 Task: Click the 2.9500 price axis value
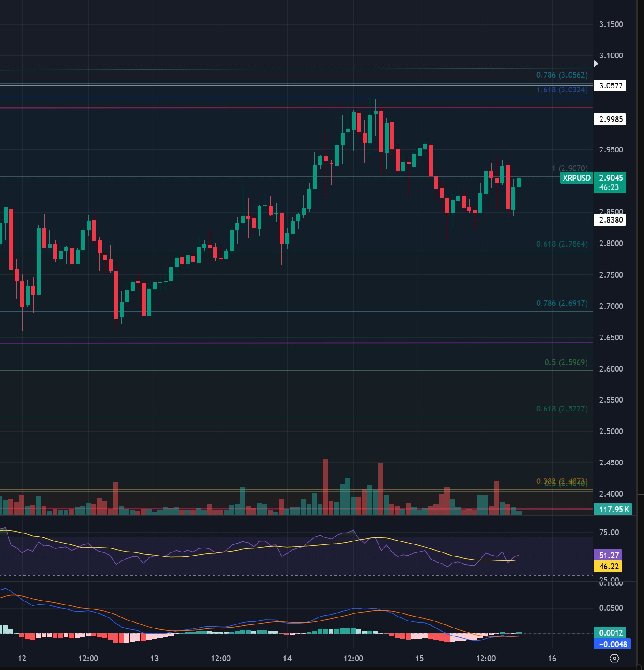pyautogui.click(x=611, y=150)
